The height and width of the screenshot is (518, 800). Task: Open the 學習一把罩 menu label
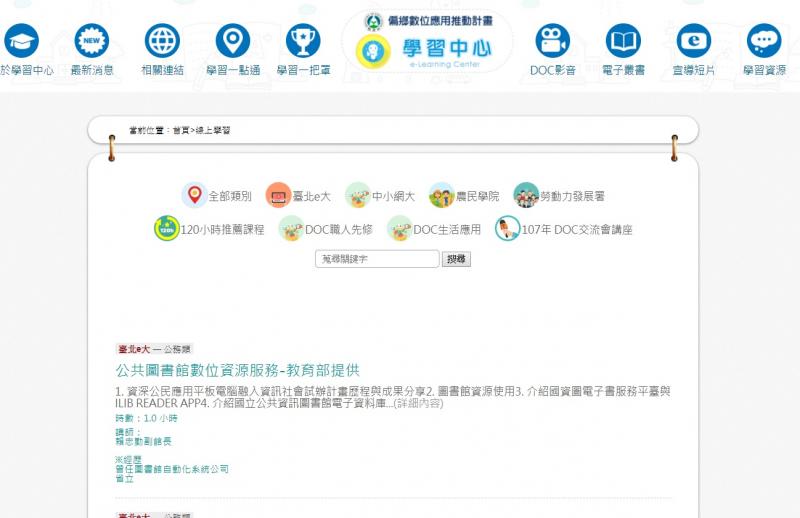click(x=304, y=70)
